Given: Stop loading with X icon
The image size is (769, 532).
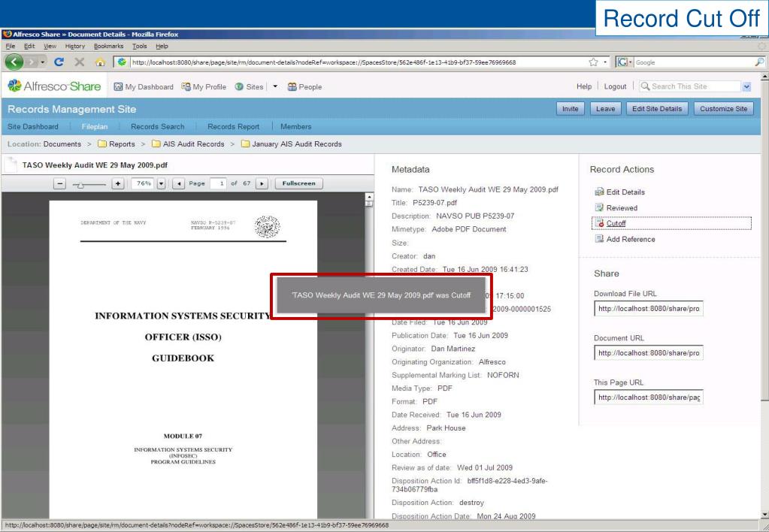Looking at the screenshot, I should (x=80, y=62).
